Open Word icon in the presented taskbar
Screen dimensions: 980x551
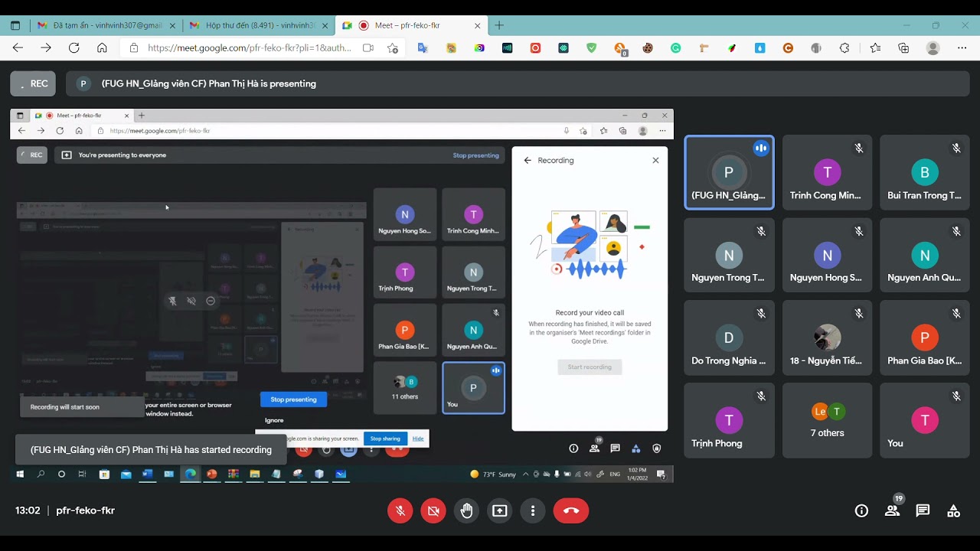pyautogui.click(x=147, y=474)
